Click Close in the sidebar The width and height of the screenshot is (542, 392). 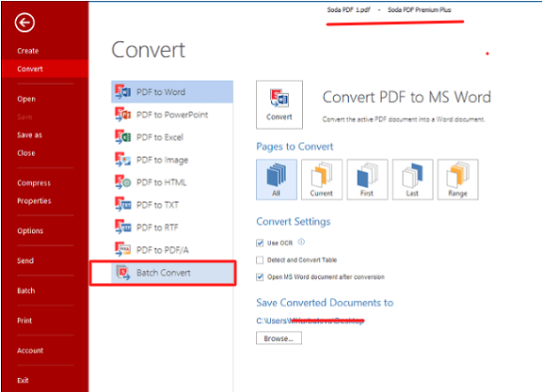pyautogui.click(x=26, y=153)
